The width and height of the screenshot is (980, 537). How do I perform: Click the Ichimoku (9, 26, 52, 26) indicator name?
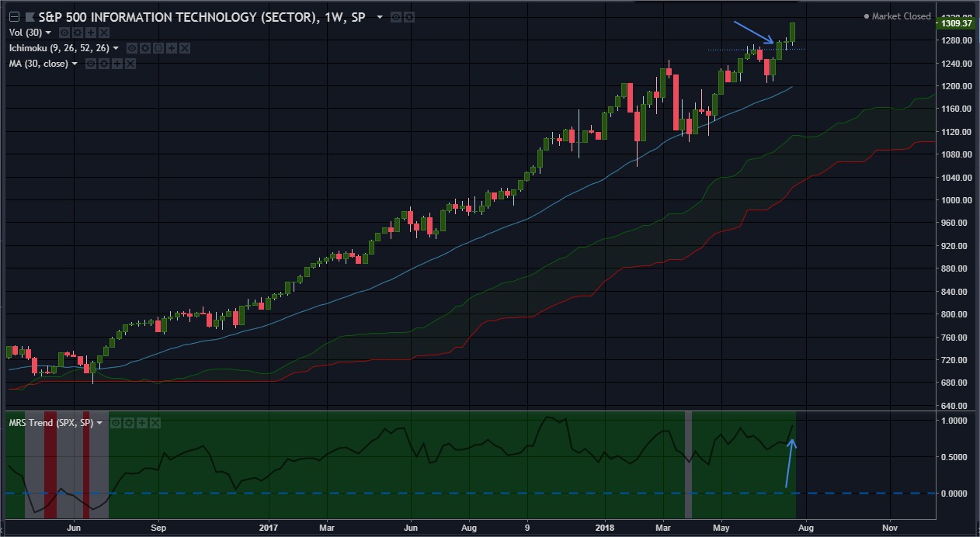point(59,48)
